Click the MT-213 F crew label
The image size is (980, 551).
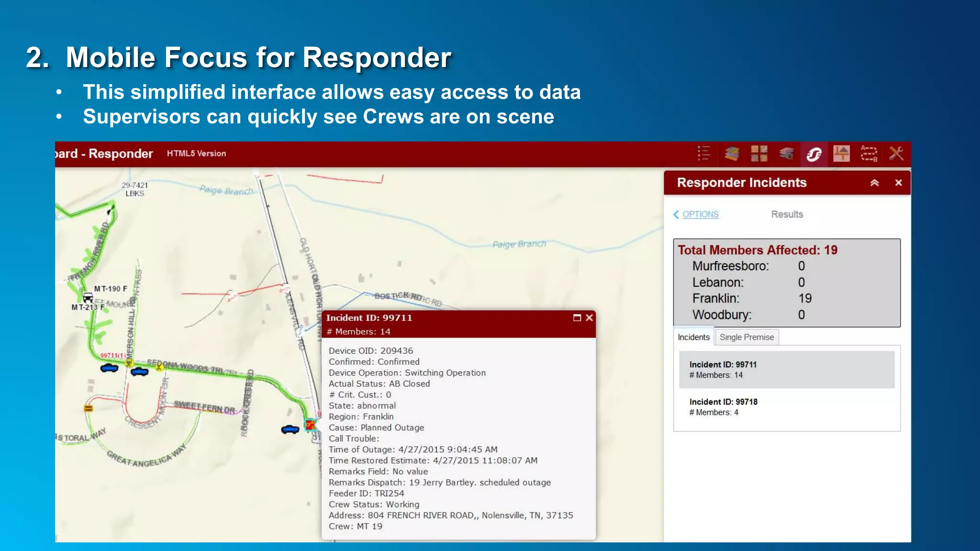coord(88,307)
